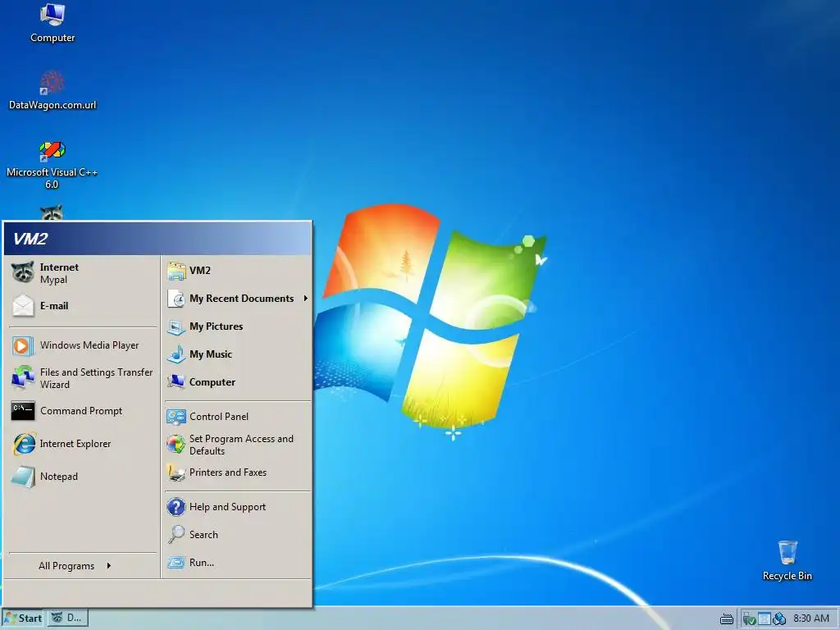
Task: Open Control Panel
Action: [x=237, y=416]
